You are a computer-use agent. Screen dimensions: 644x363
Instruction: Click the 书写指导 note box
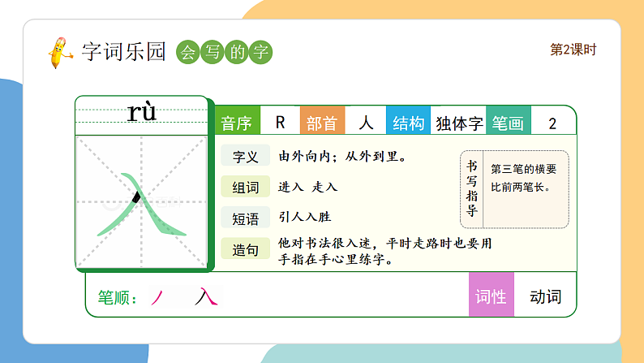(x=514, y=189)
